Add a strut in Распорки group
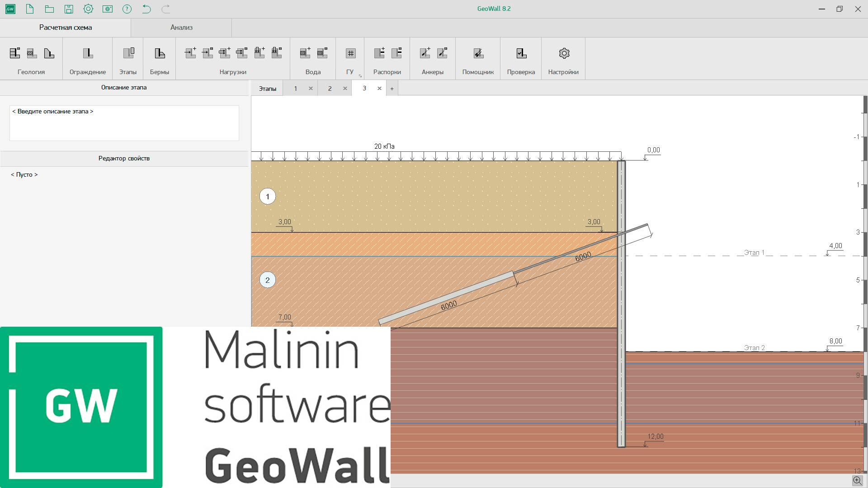The image size is (868, 488). click(x=379, y=53)
